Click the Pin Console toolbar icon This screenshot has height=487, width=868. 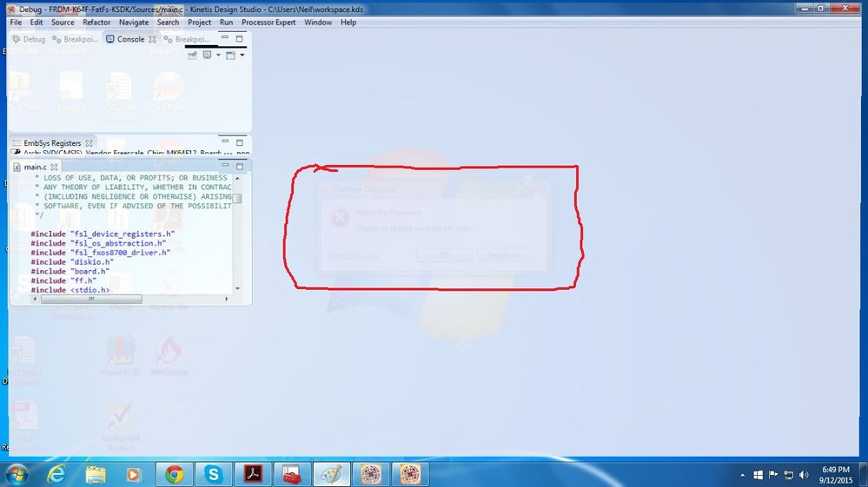pyautogui.click(x=192, y=55)
